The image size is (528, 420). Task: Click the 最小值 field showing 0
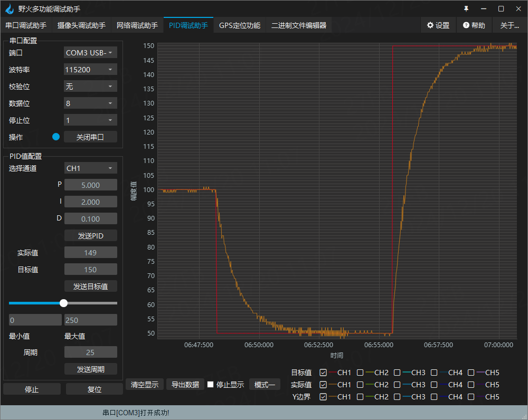[35, 320]
